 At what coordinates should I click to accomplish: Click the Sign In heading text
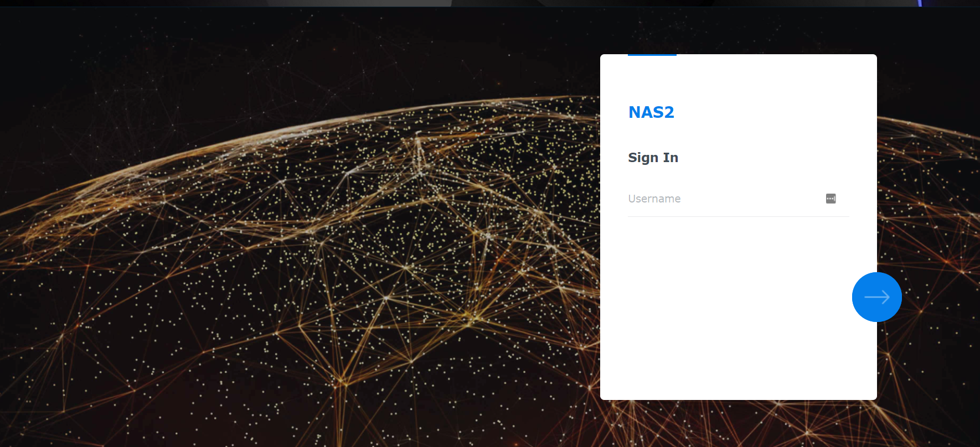click(x=653, y=158)
